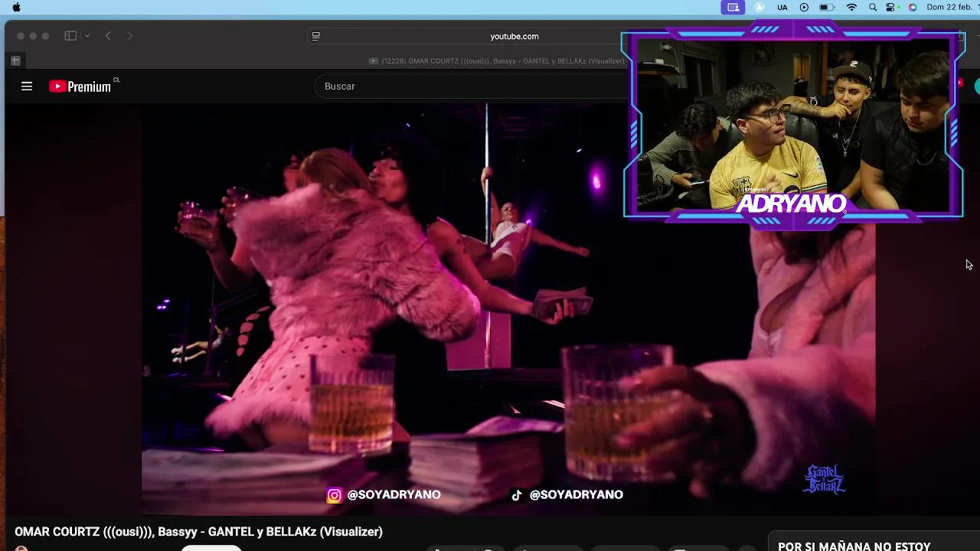Image resolution: width=980 pixels, height=551 pixels.
Task: Go to YouTube Premium home logo
Action: (x=80, y=86)
